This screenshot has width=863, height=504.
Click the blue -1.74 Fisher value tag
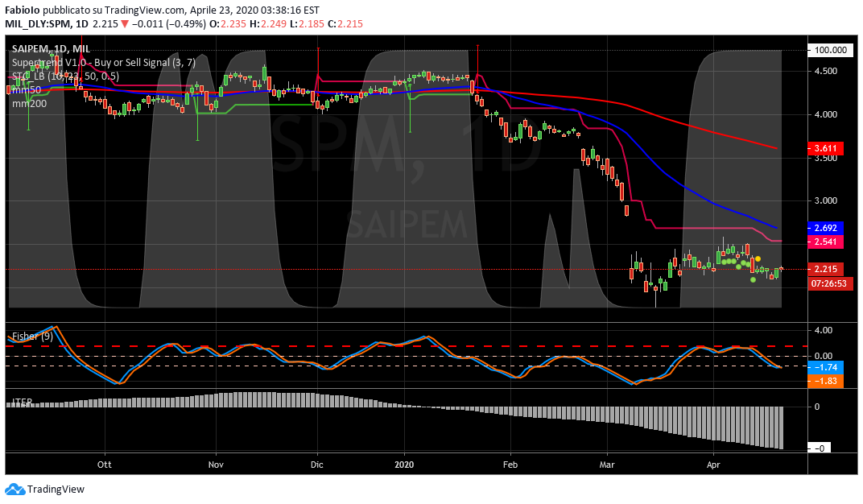826,367
